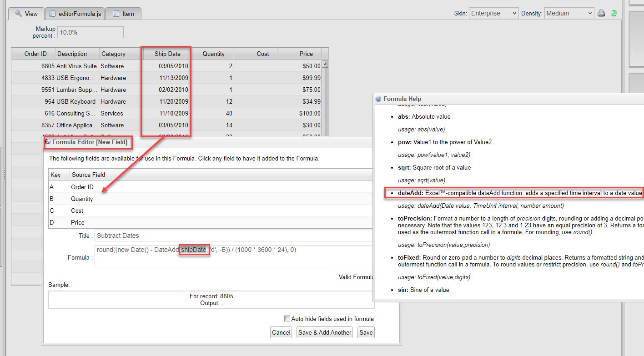Image resolution: width=644 pixels, height=356 pixels.
Task: Click the Key column header in Formula Editor
Action: click(59, 175)
